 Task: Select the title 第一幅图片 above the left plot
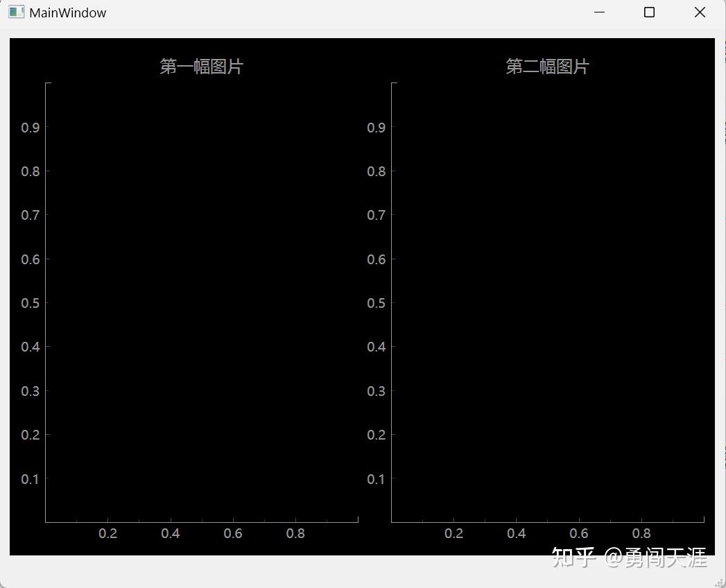(200, 66)
